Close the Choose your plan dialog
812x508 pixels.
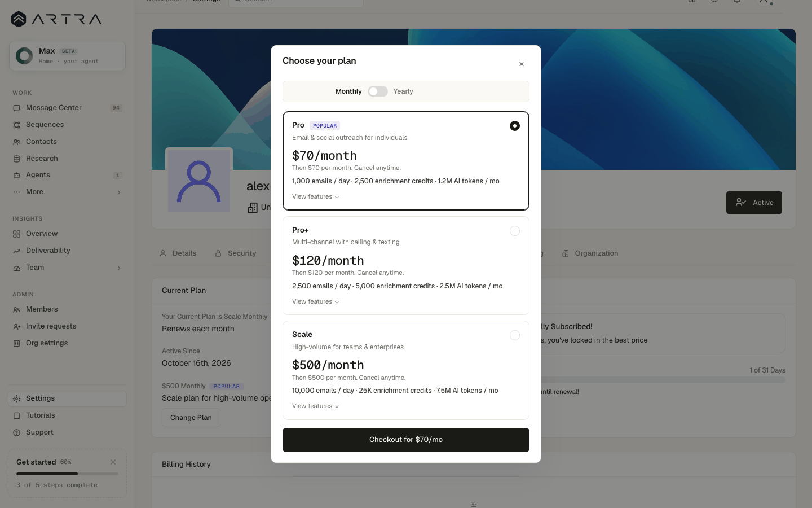coord(522,64)
